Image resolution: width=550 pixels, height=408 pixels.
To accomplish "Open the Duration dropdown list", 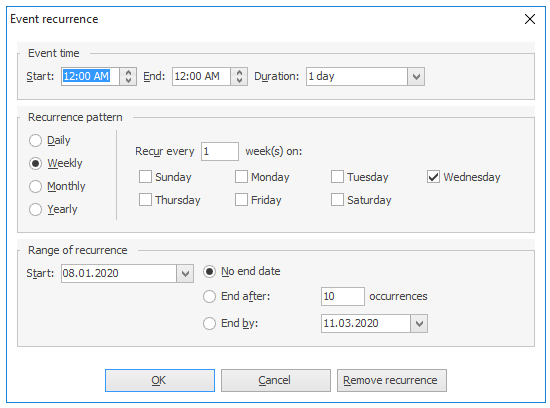I will pos(416,76).
